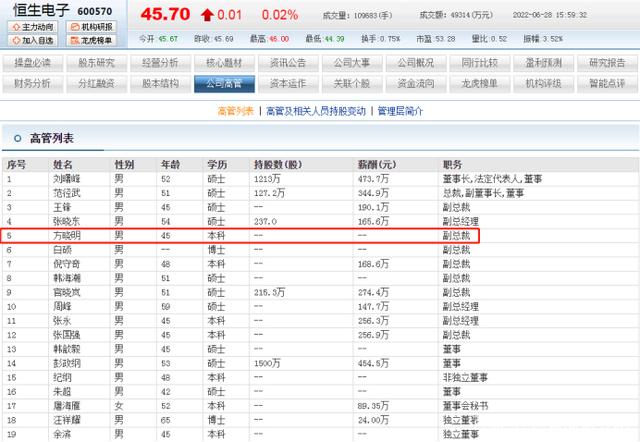Select the 核心题材 tab
The width and height of the screenshot is (640, 442).
point(224,63)
